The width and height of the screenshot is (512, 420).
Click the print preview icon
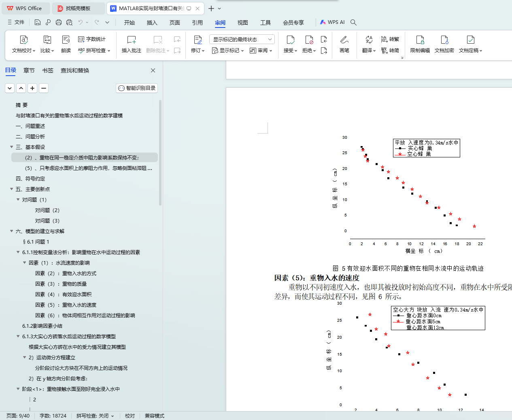tap(69, 22)
